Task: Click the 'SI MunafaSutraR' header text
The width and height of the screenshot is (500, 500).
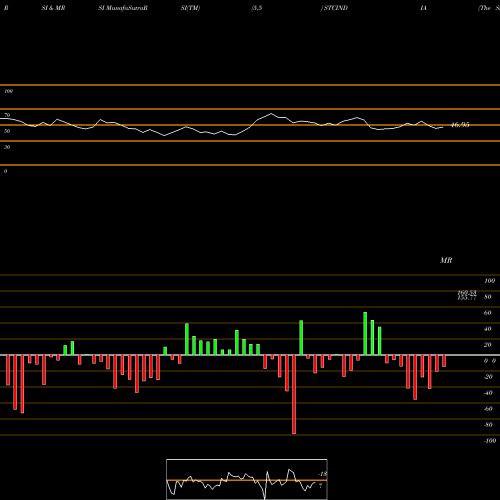Action: click(x=123, y=8)
